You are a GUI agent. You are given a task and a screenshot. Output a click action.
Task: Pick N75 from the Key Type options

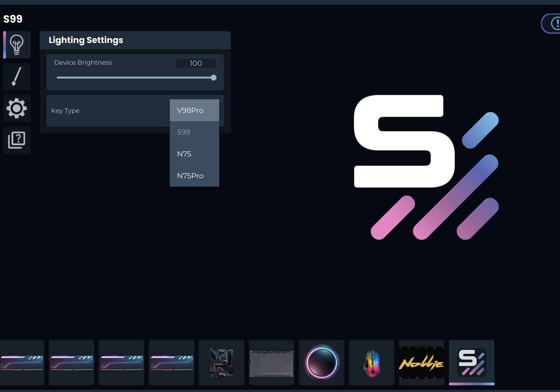pyautogui.click(x=194, y=154)
